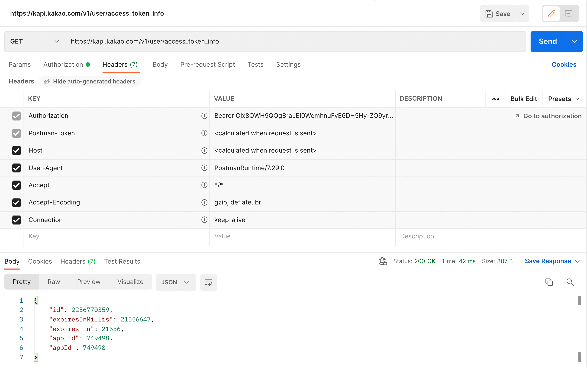The height and width of the screenshot is (367, 588).
Task: Hide auto-generated headers toggle
Action: [90, 81]
